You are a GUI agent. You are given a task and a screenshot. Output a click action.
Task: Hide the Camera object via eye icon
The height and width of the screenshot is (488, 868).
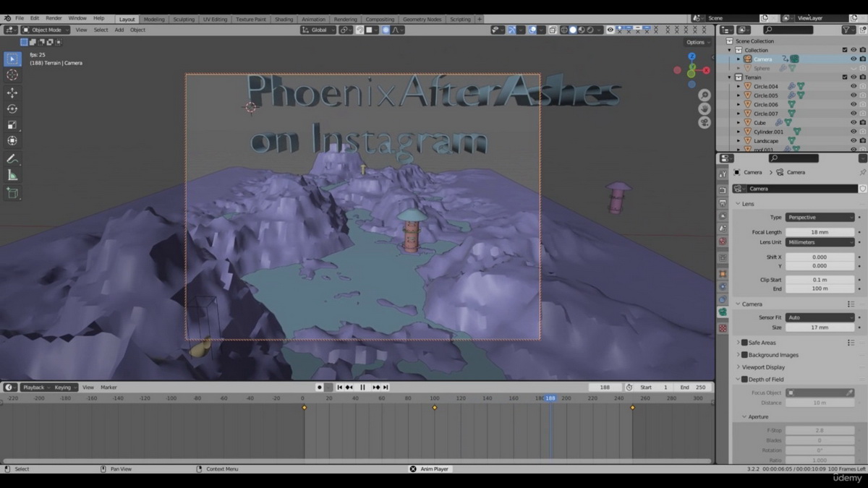(x=854, y=59)
